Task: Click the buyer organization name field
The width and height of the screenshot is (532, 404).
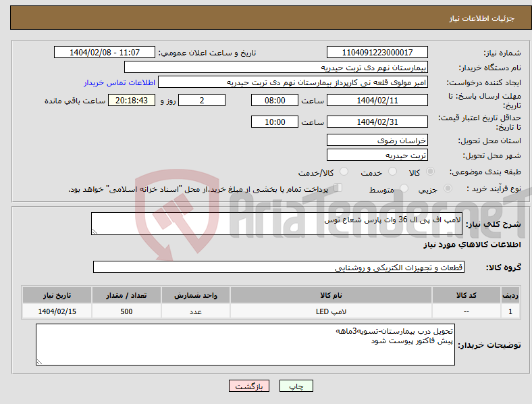Action: click(x=276, y=67)
